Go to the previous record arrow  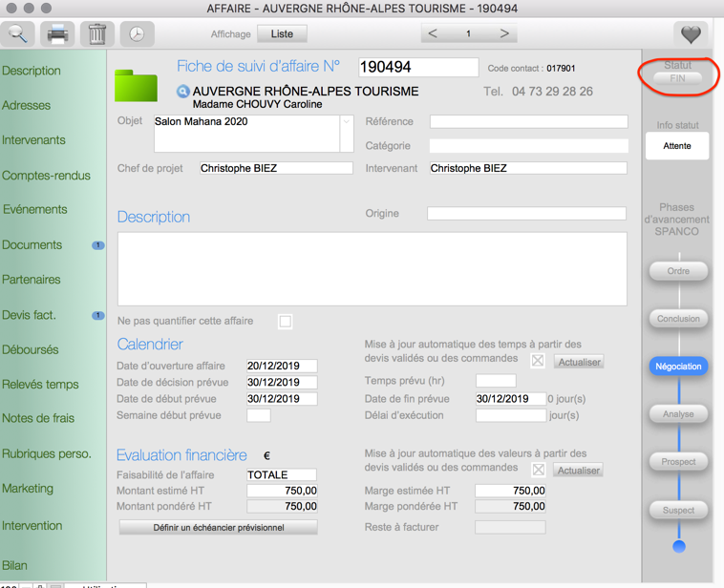433,33
